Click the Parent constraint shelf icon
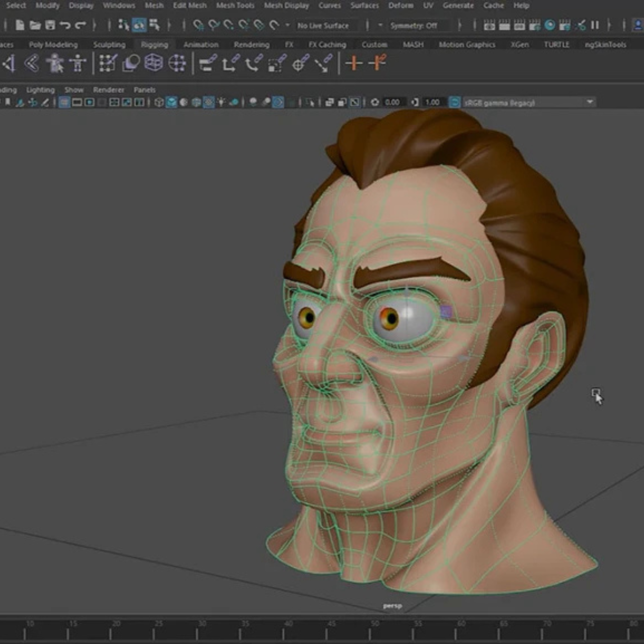Screen dimensions: 644x644 click(208, 63)
